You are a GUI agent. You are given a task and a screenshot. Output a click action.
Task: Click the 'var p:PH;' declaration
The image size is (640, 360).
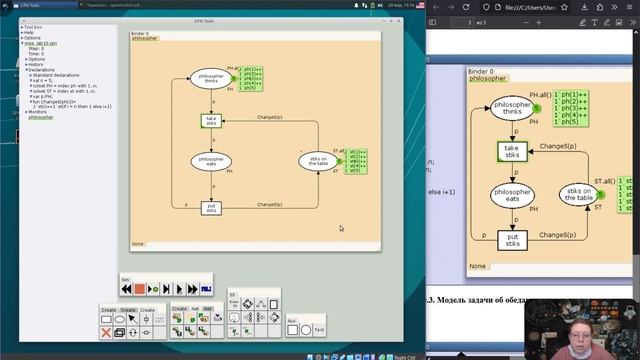click(42, 96)
